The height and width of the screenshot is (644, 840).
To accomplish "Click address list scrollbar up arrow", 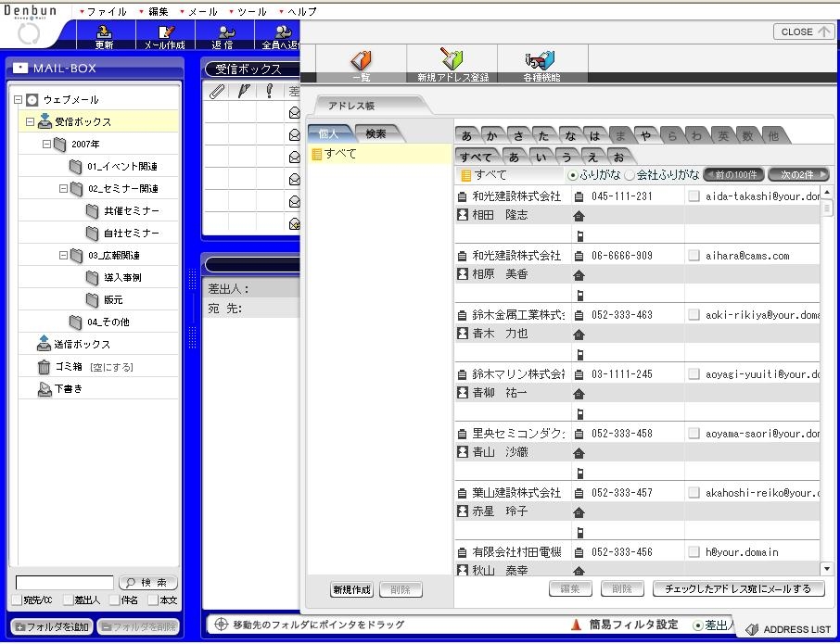I will [x=827, y=192].
